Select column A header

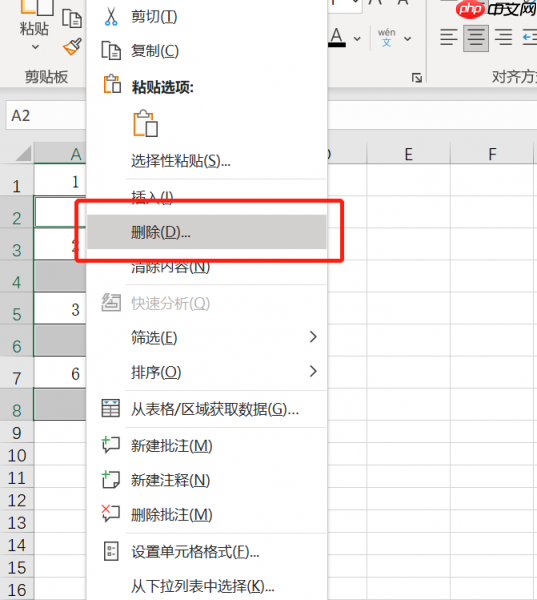[60, 154]
